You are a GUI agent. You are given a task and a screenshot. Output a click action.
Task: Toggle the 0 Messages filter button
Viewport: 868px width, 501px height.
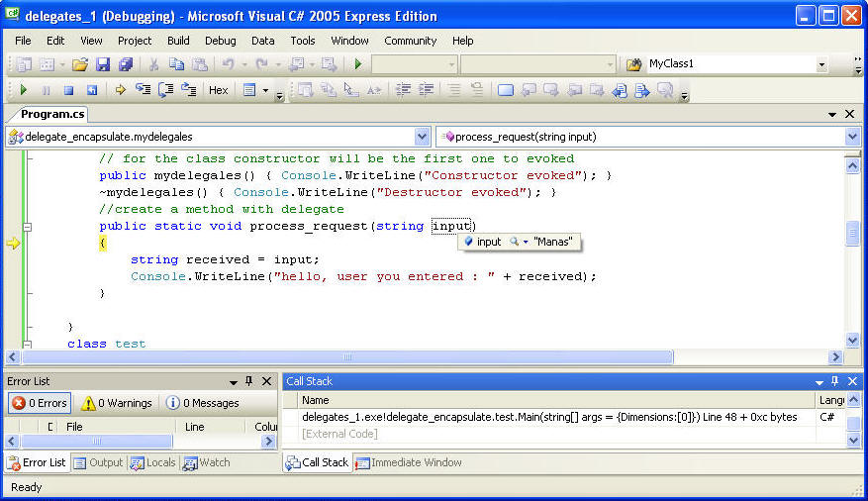[203, 403]
